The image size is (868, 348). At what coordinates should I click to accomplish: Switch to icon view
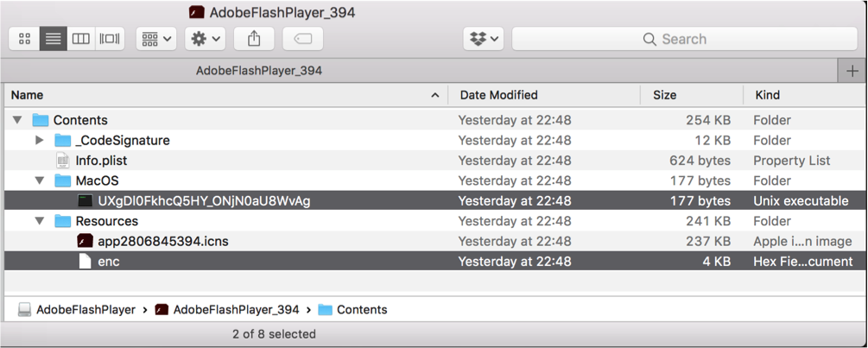[24, 39]
